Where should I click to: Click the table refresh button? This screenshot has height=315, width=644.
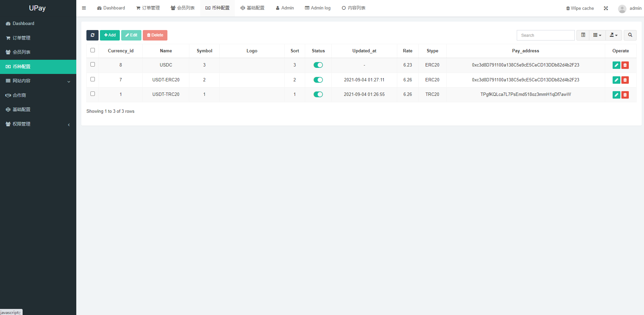[92, 35]
